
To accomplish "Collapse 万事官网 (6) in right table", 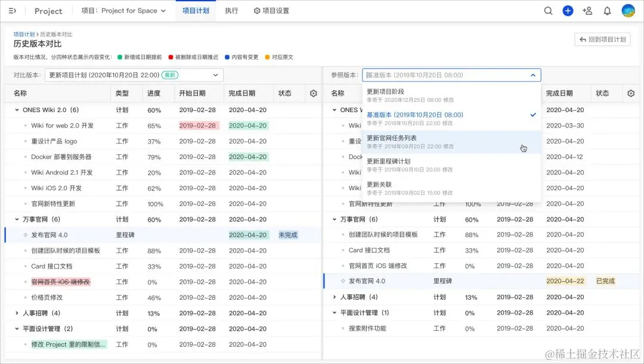I will point(335,220).
